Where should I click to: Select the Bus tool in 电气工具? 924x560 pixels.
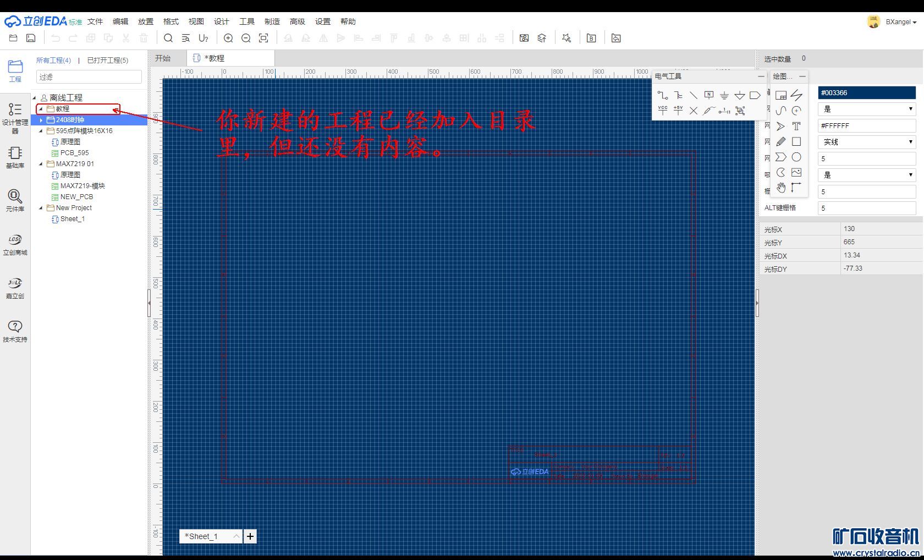678,95
